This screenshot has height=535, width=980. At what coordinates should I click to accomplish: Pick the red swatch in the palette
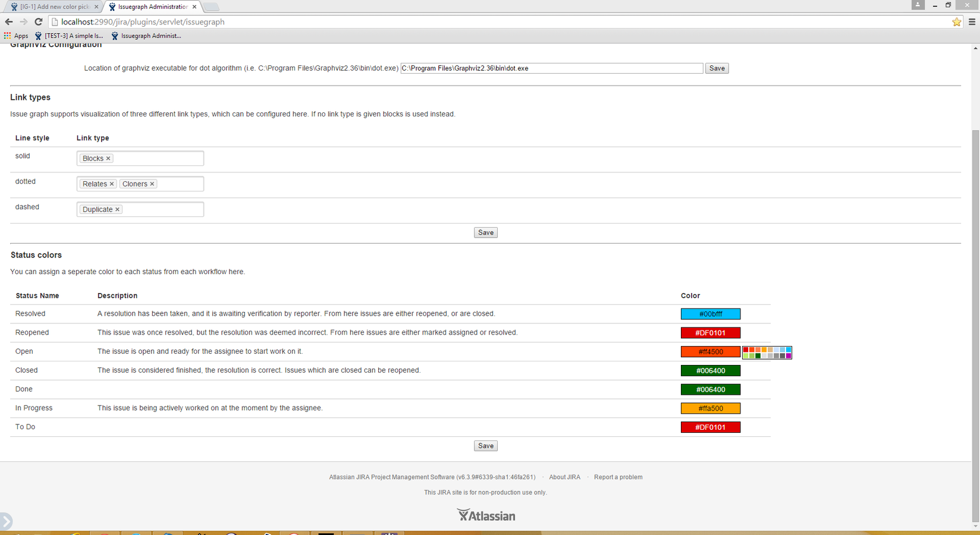[x=746, y=350]
